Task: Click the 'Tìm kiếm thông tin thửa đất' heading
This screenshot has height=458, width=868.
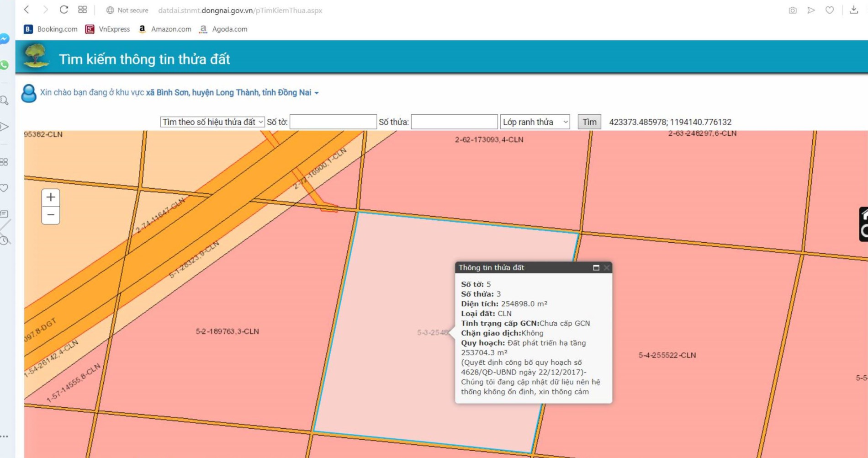Action: point(144,59)
